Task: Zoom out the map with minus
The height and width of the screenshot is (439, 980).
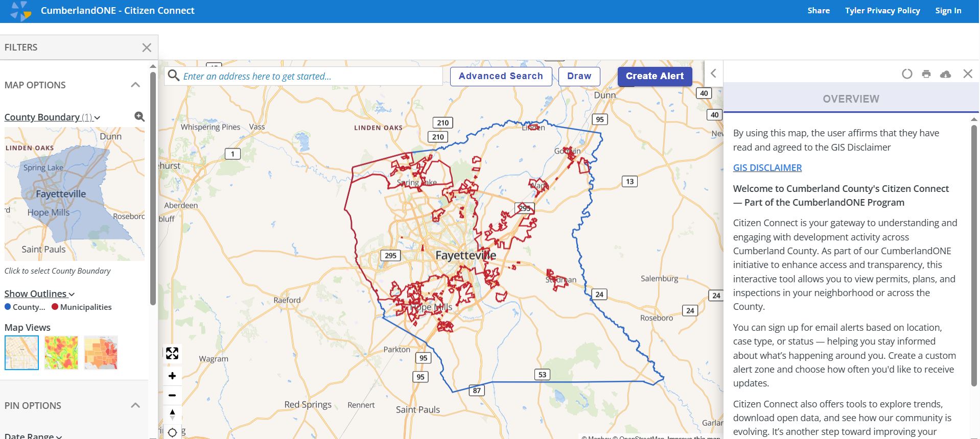Action: click(172, 395)
